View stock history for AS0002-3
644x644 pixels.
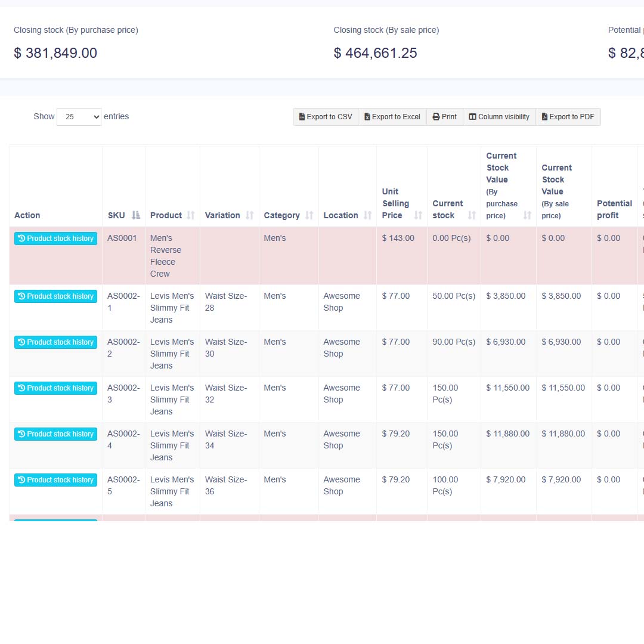click(56, 389)
